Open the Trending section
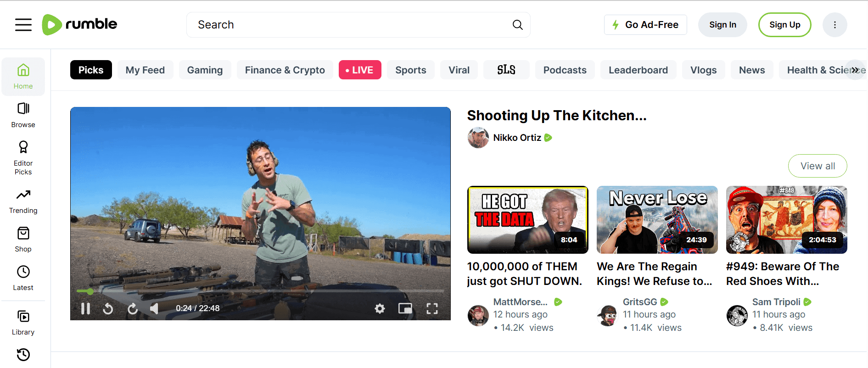This screenshot has height=368, width=868. (x=23, y=201)
